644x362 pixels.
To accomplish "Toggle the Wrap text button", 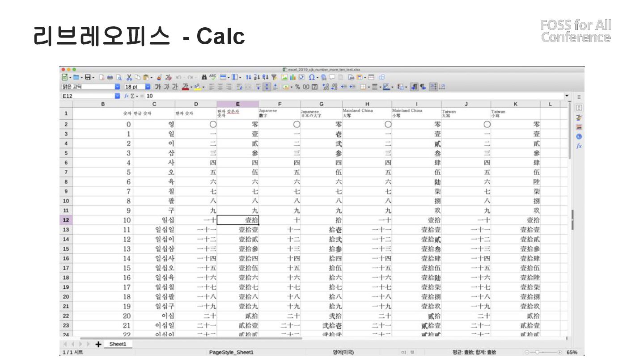I will pos(239,87).
